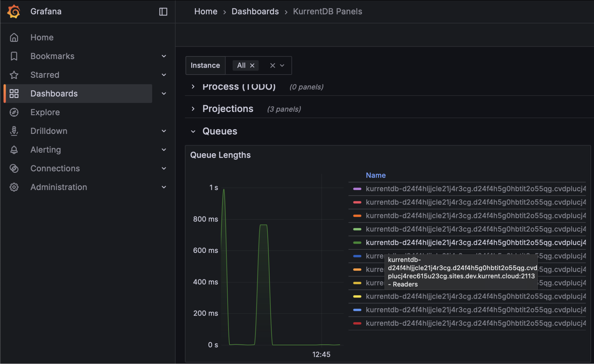Viewport: 594px width, 364px height.
Task: Click the Connections plug icon
Action: 14,168
